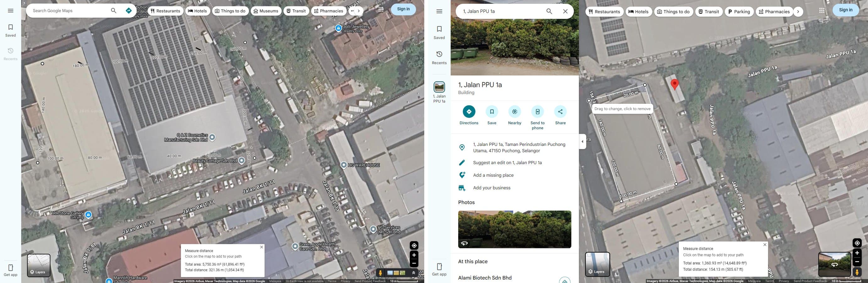Click Nearby for this place
868x283 pixels.
(x=514, y=115)
